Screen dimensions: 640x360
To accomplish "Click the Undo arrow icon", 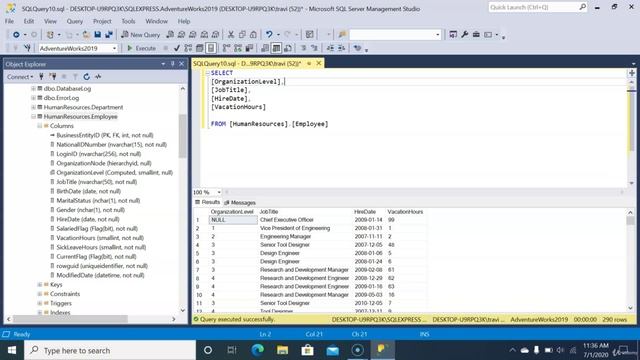I will 269,35.
